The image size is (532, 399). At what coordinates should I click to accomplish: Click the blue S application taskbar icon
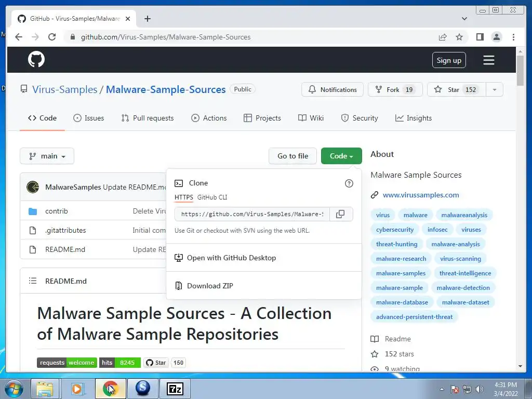coord(143,388)
